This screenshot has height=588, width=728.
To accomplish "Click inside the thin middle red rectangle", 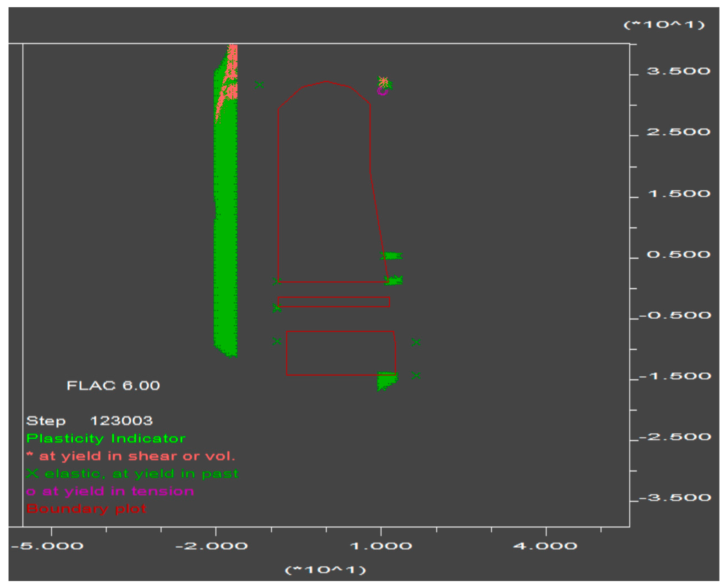I will pyautogui.click(x=334, y=302).
